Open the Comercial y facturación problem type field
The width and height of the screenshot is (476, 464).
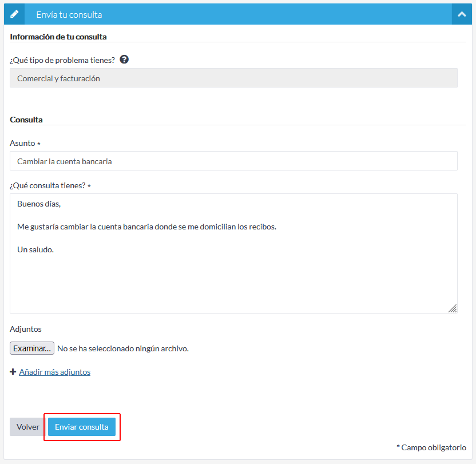pos(233,78)
